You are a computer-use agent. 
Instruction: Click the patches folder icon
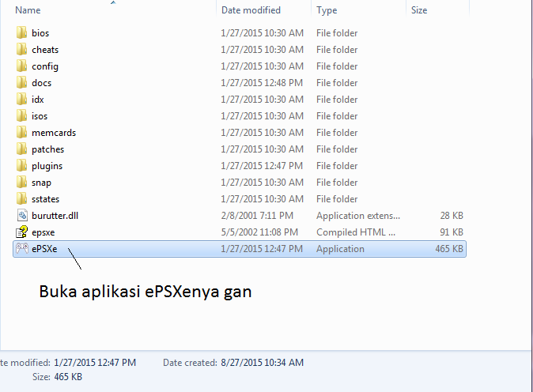tap(22, 149)
